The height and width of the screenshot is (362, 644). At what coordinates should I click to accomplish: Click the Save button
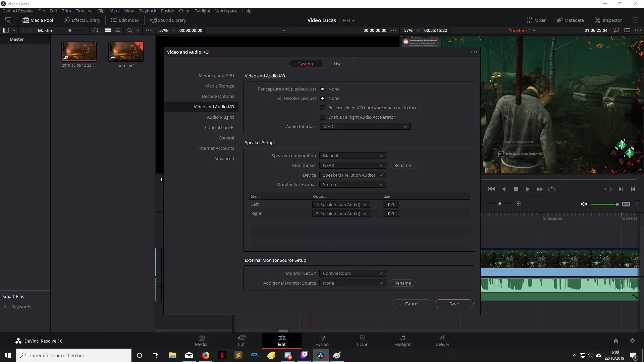(454, 304)
